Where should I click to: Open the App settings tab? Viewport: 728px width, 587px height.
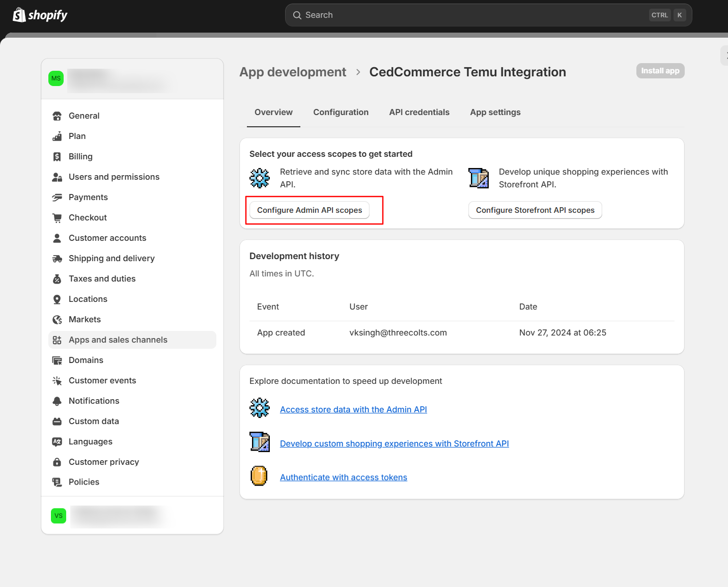click(x=495, y=112)
